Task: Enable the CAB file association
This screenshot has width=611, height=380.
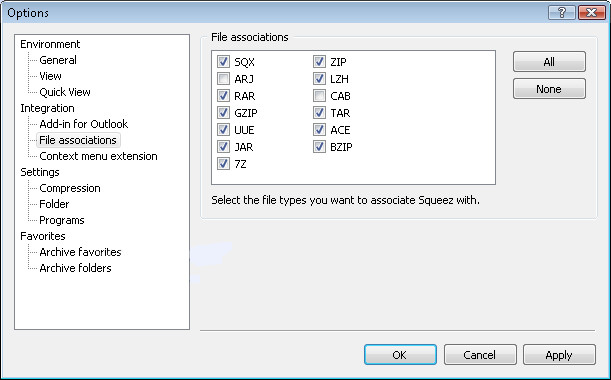Action: [x=319, y=96]
